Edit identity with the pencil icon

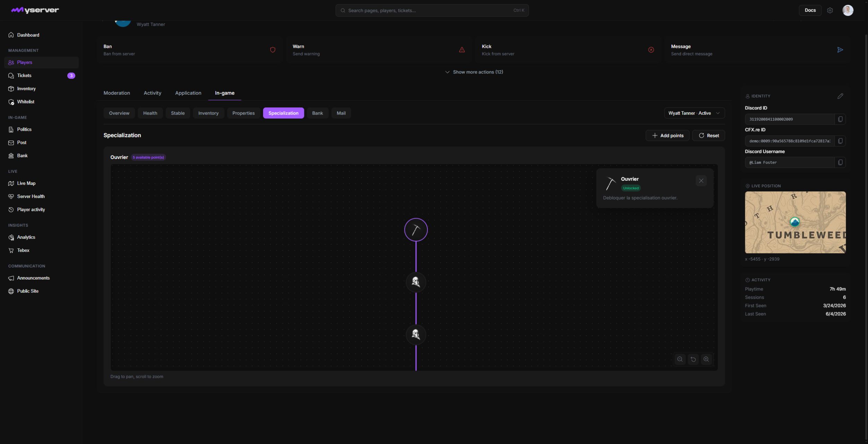tap(840, 96)
